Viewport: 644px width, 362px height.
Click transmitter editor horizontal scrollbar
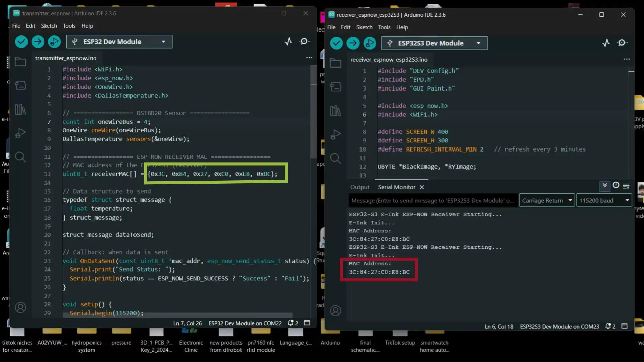pyautogui.click(x=178, y=315)
